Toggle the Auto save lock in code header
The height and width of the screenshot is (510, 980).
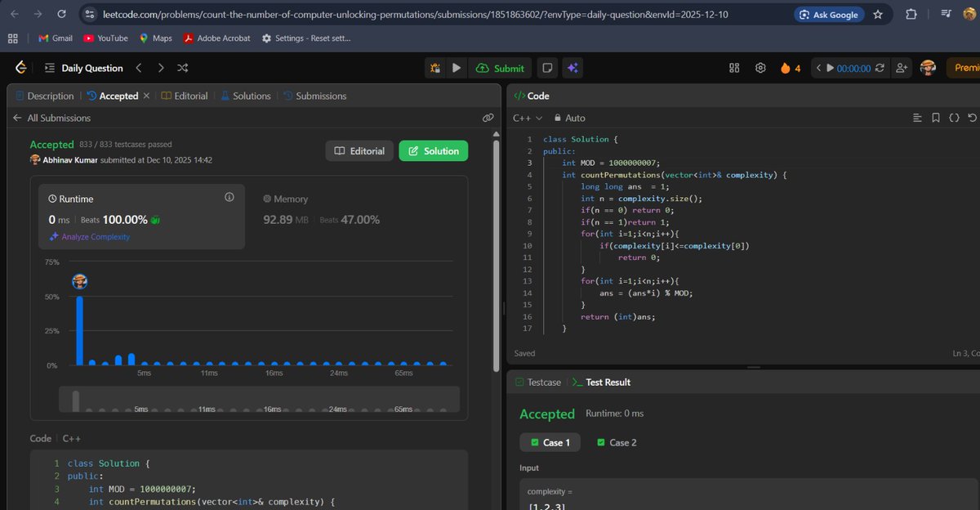(x=559, y=118)
